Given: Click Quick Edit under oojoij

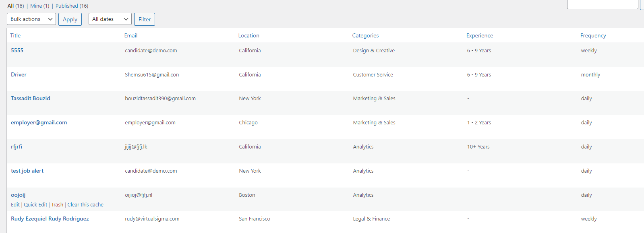Looking at the screenshot, I should 35,205.
